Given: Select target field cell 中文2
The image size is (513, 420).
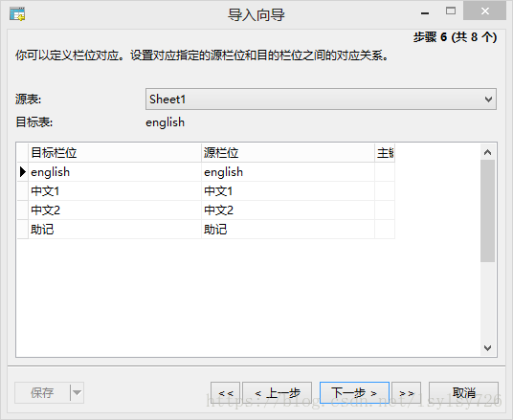Looking at the screenshot, I should point(115,210).
